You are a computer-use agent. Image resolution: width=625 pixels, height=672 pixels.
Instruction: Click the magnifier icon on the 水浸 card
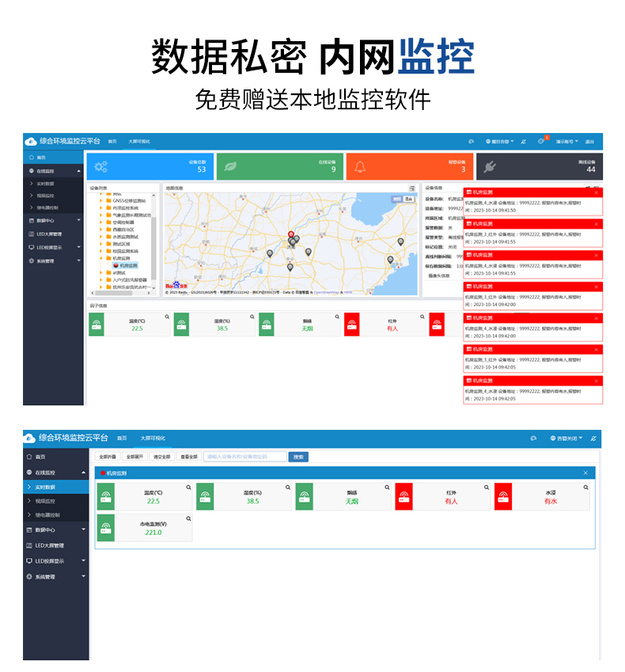coord(586,488)
